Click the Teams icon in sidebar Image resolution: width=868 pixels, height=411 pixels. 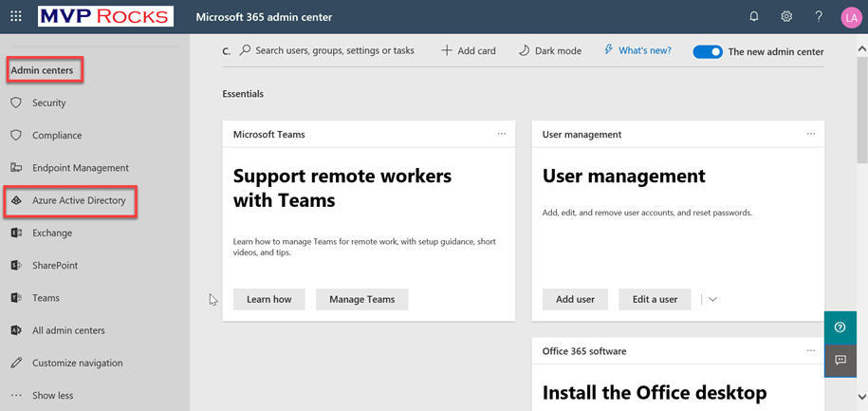[16, 297]
